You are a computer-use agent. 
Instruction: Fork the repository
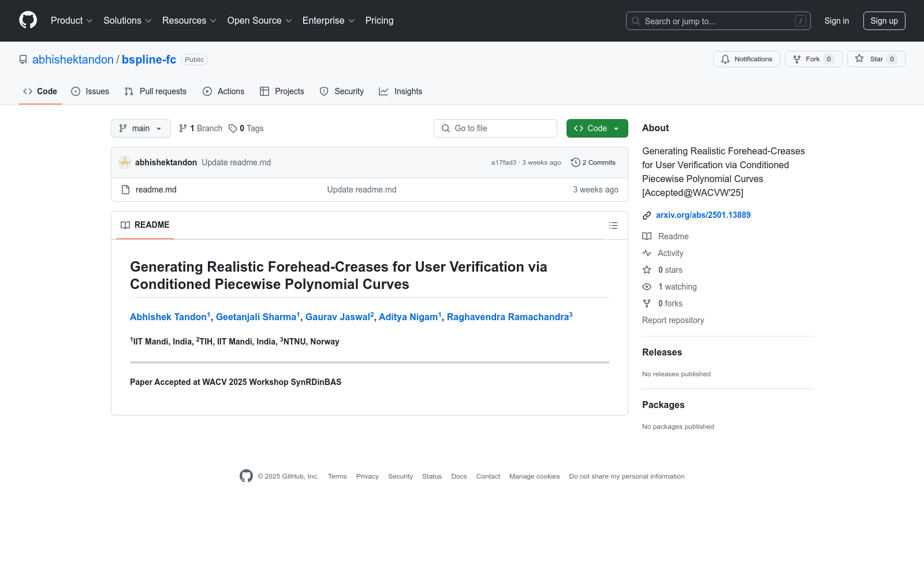coord(814,59)
